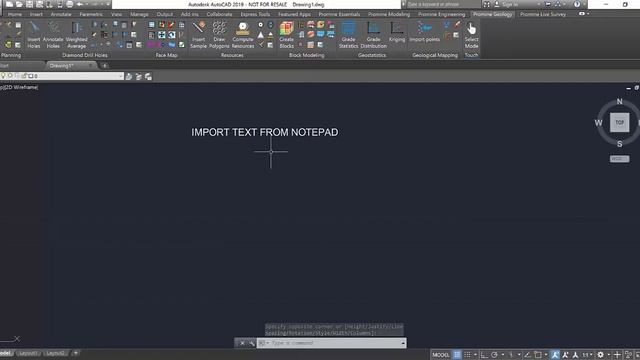This screenshot has width=640, height=360.
Task: Click the Plot printer icon in quick access toolbar
Action: 69,4
